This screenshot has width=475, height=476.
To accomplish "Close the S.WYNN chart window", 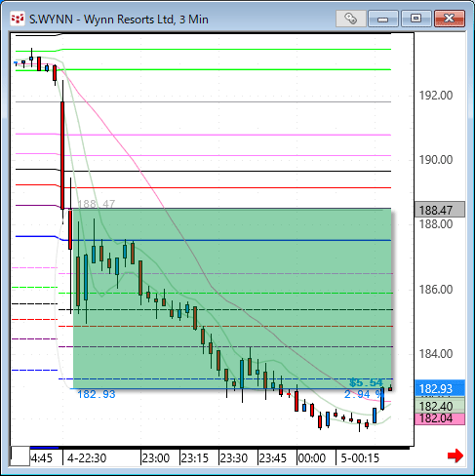I will tap(450, 19).
